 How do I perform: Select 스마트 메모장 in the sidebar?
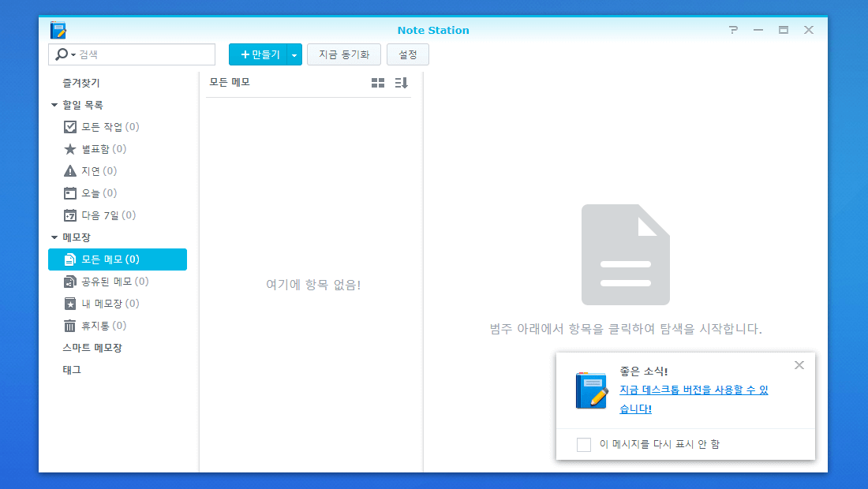(92, 348)
